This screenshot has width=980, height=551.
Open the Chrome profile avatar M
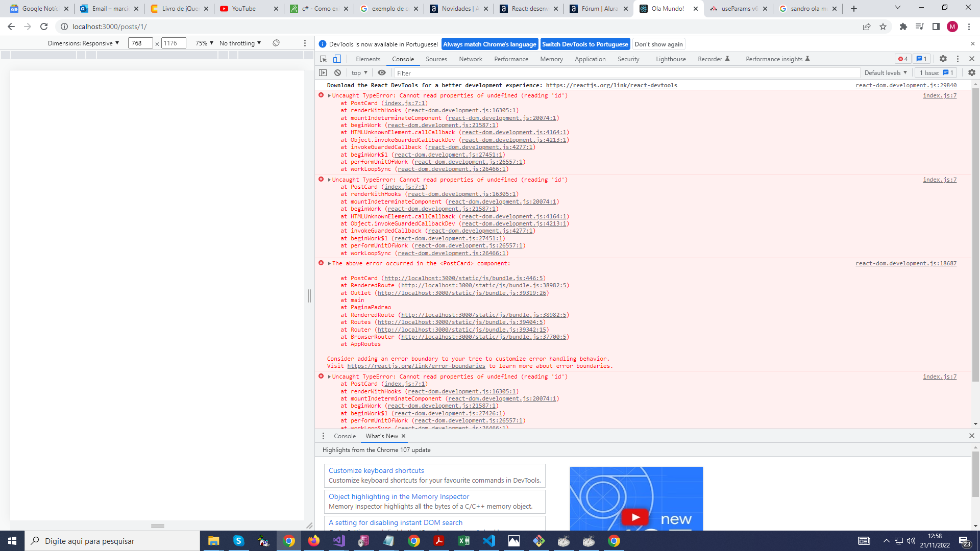(x=952, y=27)
